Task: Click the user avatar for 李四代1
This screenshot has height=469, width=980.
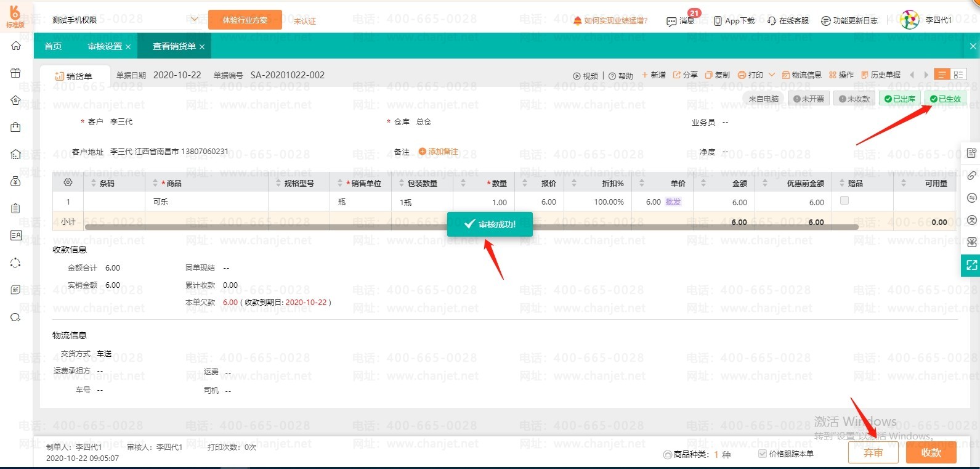Action: click(x=909, y=20)
